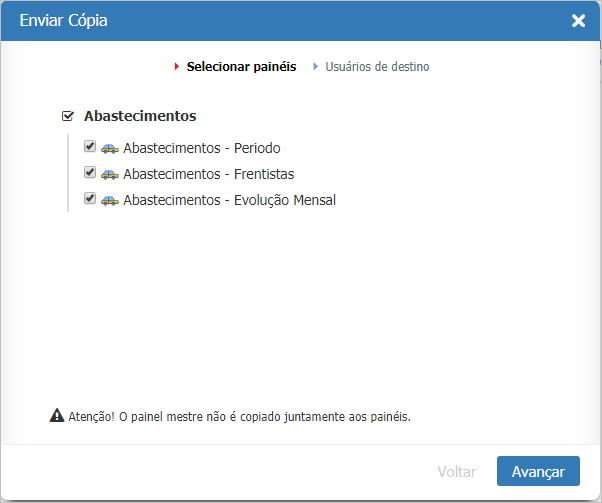Click red arrow before Selecionar painéis
The width and height of the screenshot is (602, 503).
[x=177, y=67]
